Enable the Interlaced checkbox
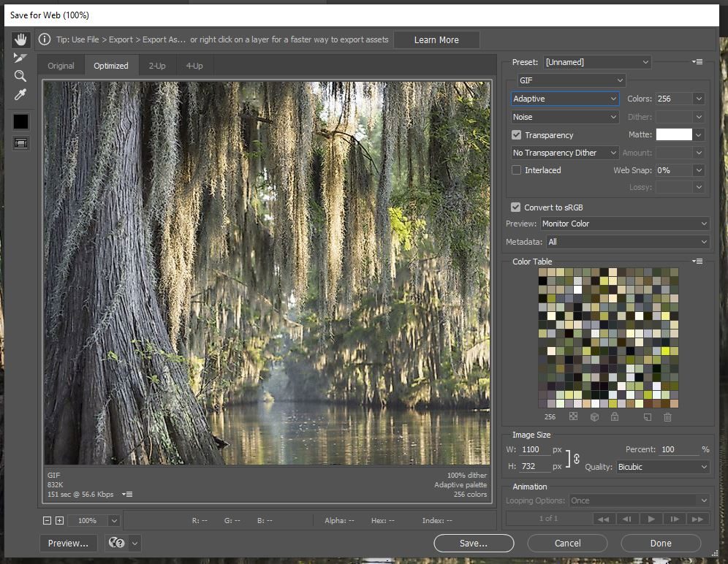 point(517,170)
